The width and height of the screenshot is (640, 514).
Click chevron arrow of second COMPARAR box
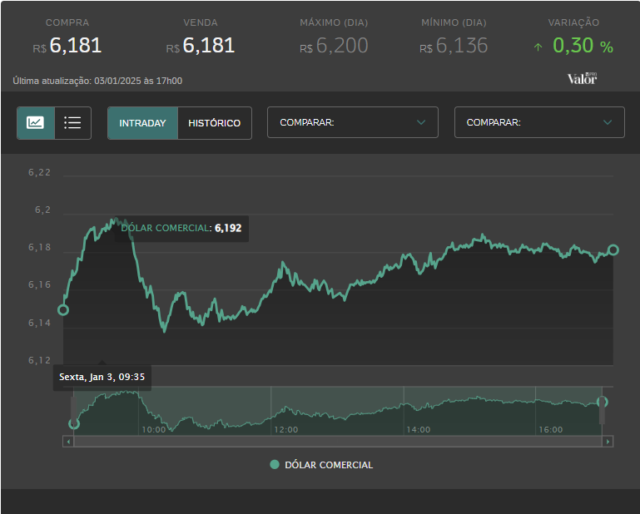[x=607, y=122]
